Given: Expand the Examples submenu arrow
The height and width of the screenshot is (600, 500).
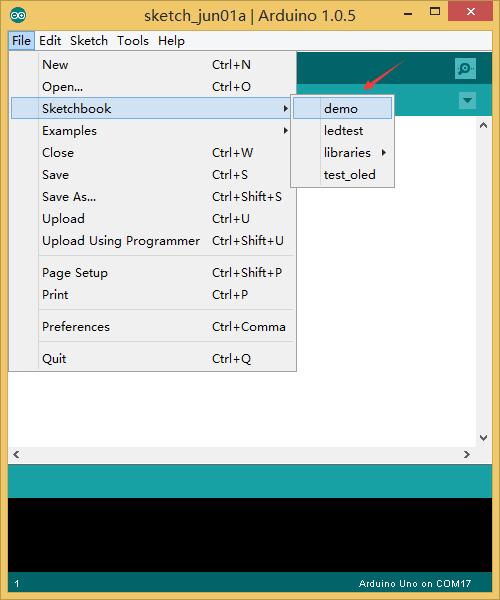Looking at the screenshot, I should [x=285, y=131].
